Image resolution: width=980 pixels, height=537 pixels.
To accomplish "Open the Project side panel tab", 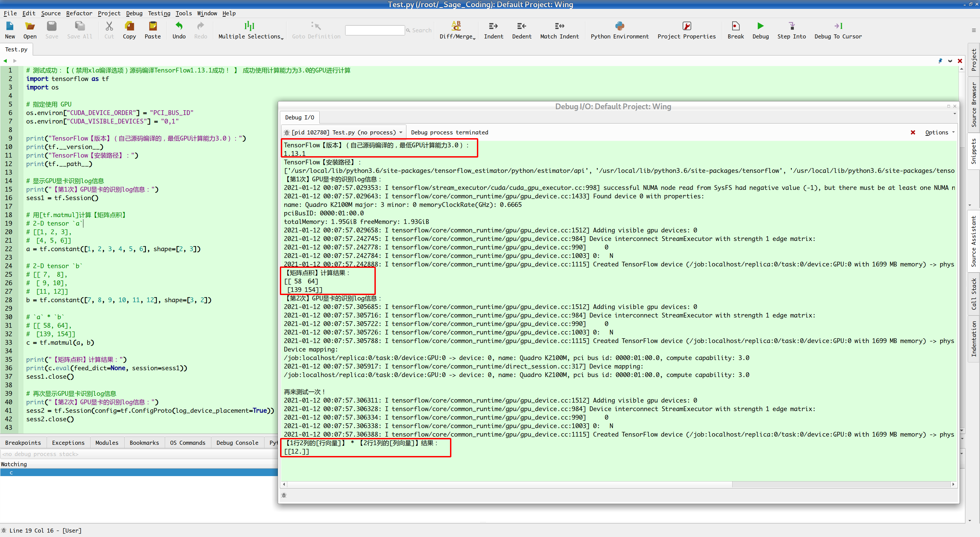I will coord(974,60).
